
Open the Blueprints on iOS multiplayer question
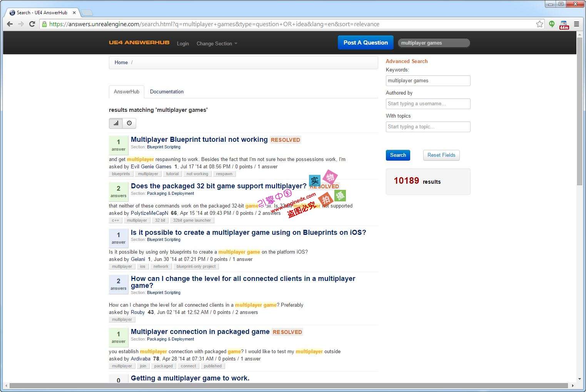coord(248,233)
